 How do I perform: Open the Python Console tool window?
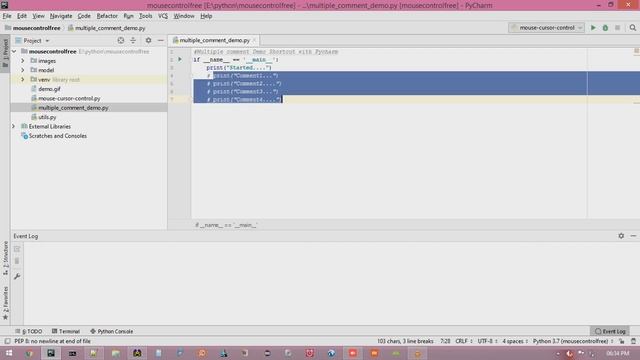coord(111,331)
